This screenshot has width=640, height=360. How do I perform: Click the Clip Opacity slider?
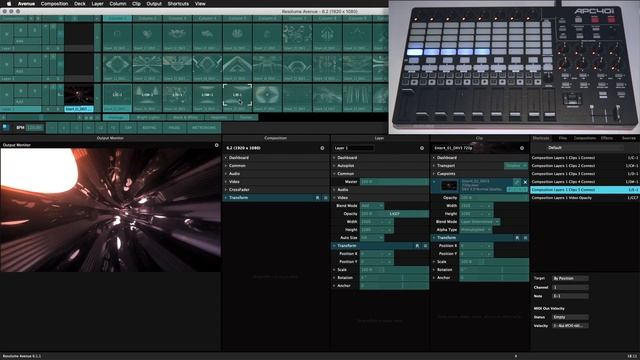[494, 198]
